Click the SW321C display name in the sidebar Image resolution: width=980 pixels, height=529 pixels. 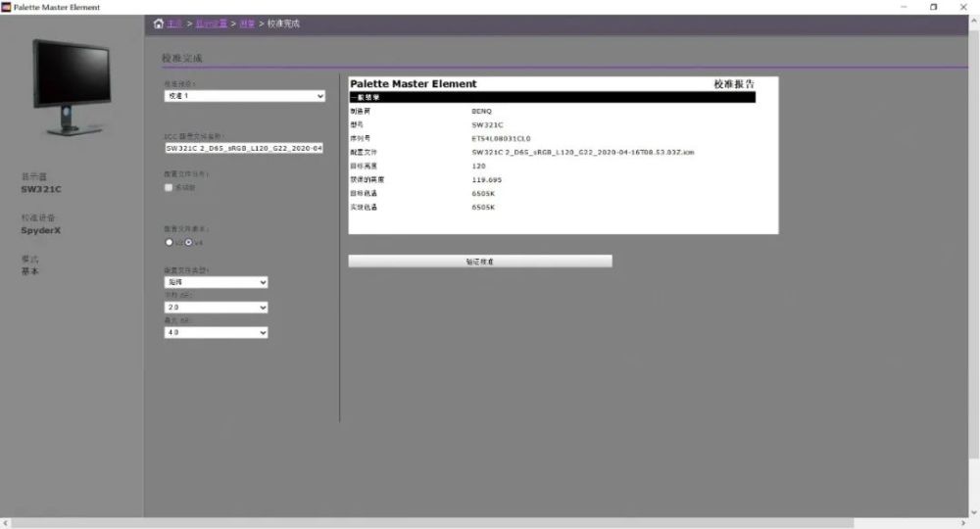point(41,189)
